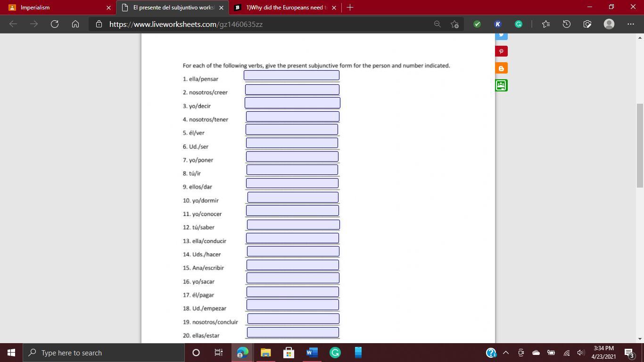Open the green checkmark extension
The height and width of the screenshot is (362, 644).
(477, 24)
